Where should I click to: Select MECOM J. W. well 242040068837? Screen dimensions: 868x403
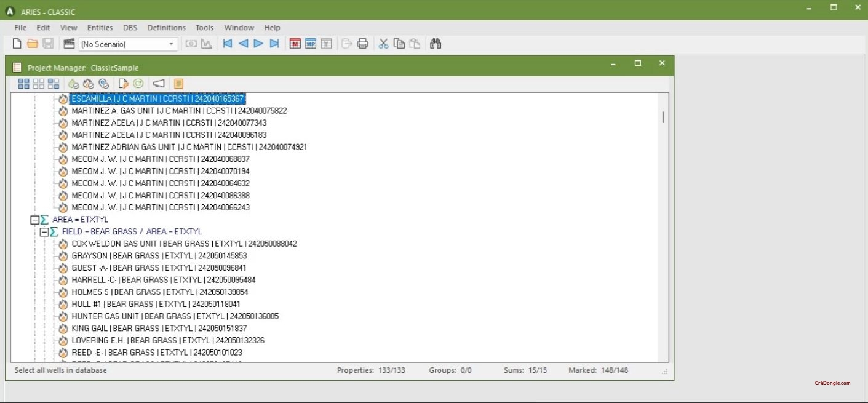pos(161,159)
